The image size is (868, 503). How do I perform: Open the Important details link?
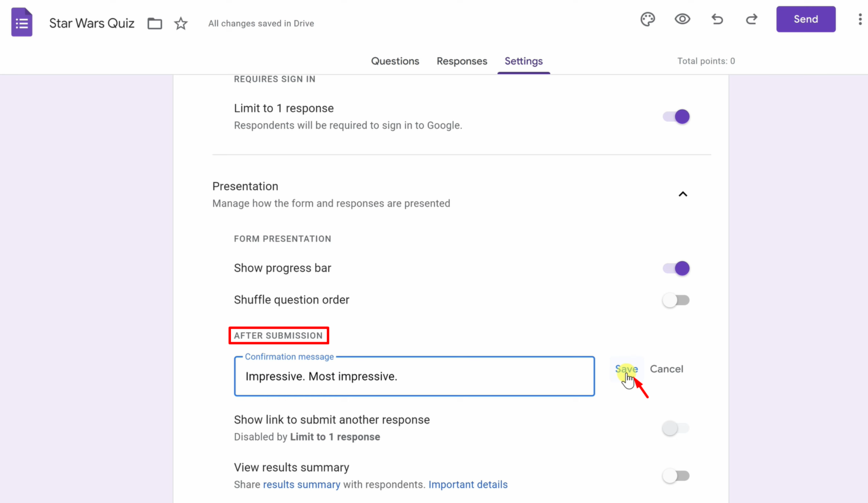[468, 484]
